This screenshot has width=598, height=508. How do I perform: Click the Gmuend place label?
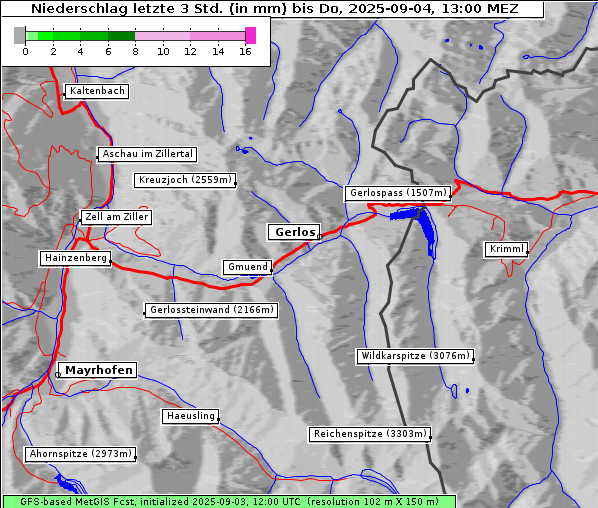pos(248,267)
